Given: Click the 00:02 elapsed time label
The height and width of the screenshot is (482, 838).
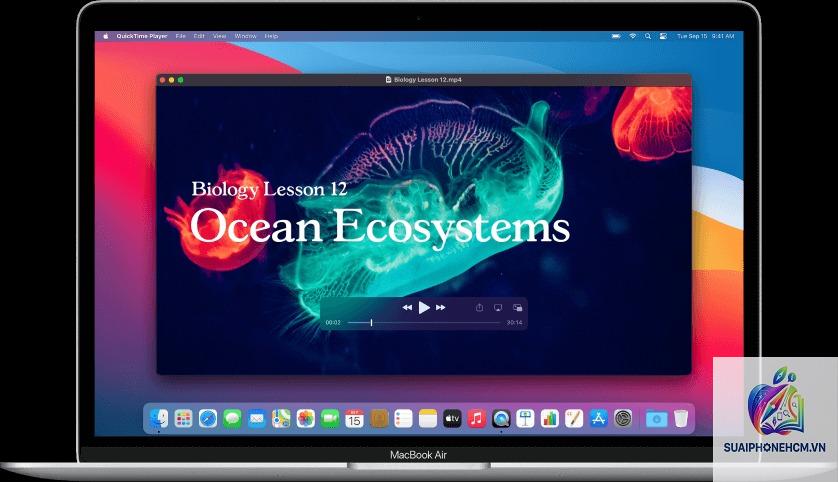Looking at the screenshot, I should (333, 322).
